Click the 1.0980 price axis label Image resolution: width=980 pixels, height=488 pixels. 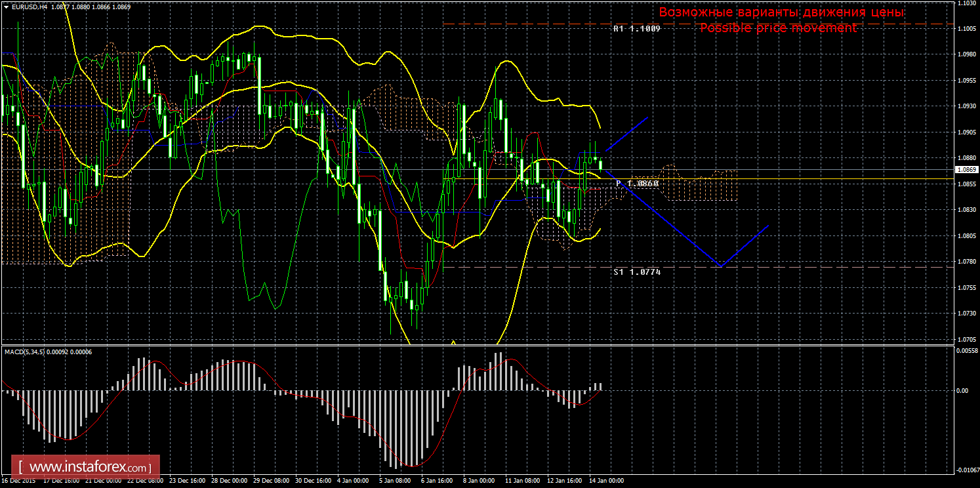click(x=966, y=55)
